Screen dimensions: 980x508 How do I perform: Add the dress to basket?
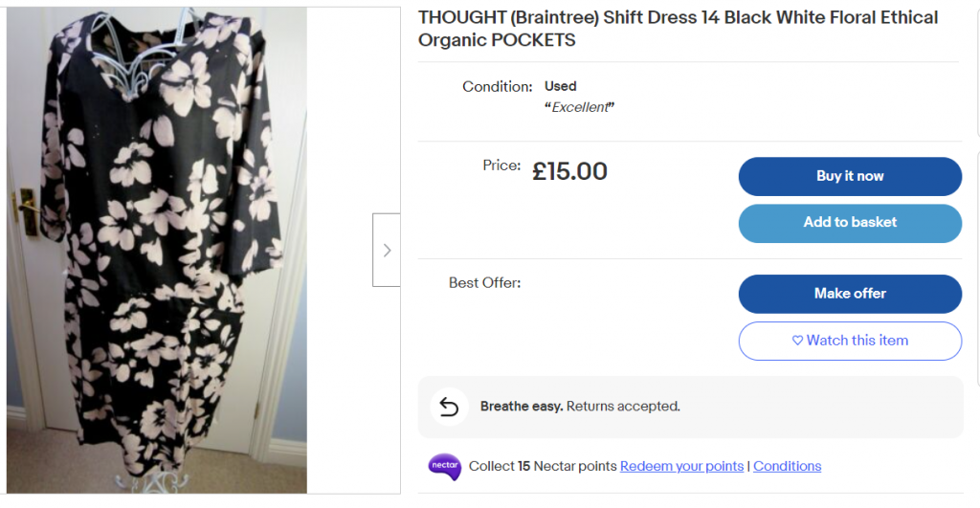850,223
